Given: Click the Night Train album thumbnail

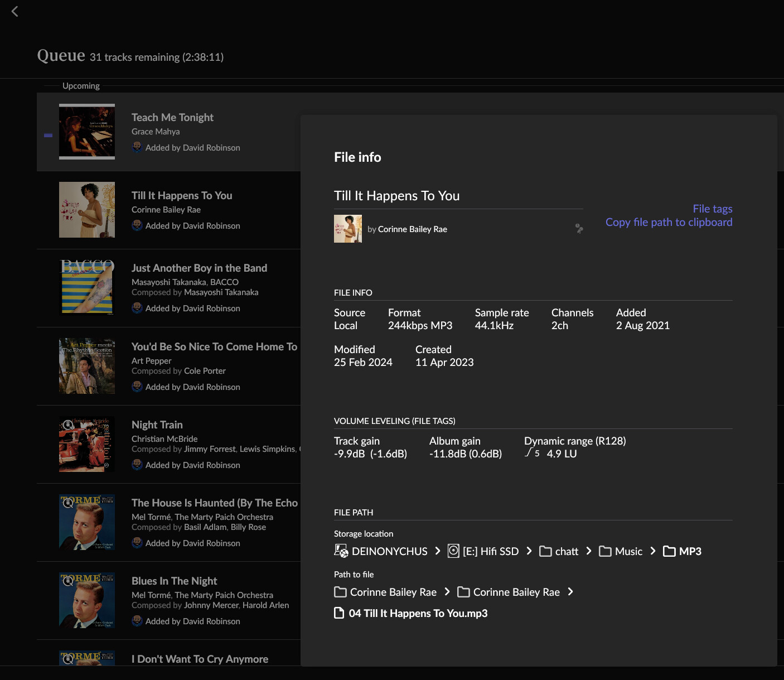Looking at the screenshot, I should 87,444.
